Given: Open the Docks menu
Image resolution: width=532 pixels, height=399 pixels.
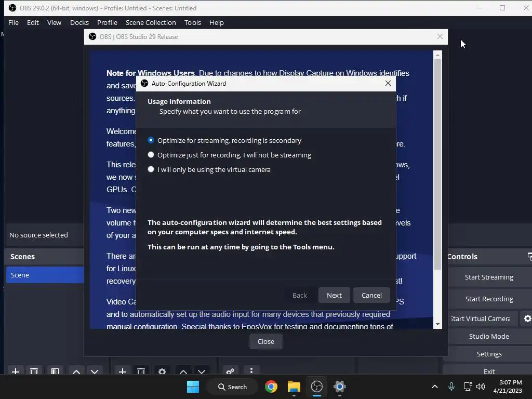Looking at the screenshot, I should click(79, 22).
